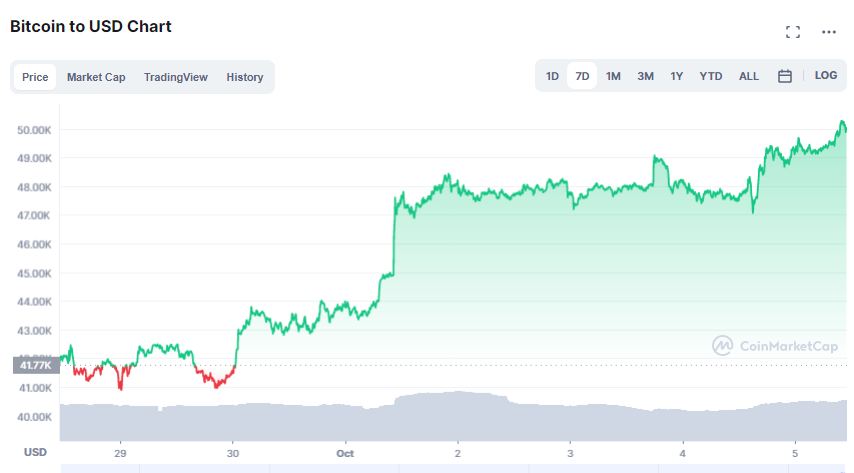
Task: Select the YTD time range
Action: tap(711, 76)
